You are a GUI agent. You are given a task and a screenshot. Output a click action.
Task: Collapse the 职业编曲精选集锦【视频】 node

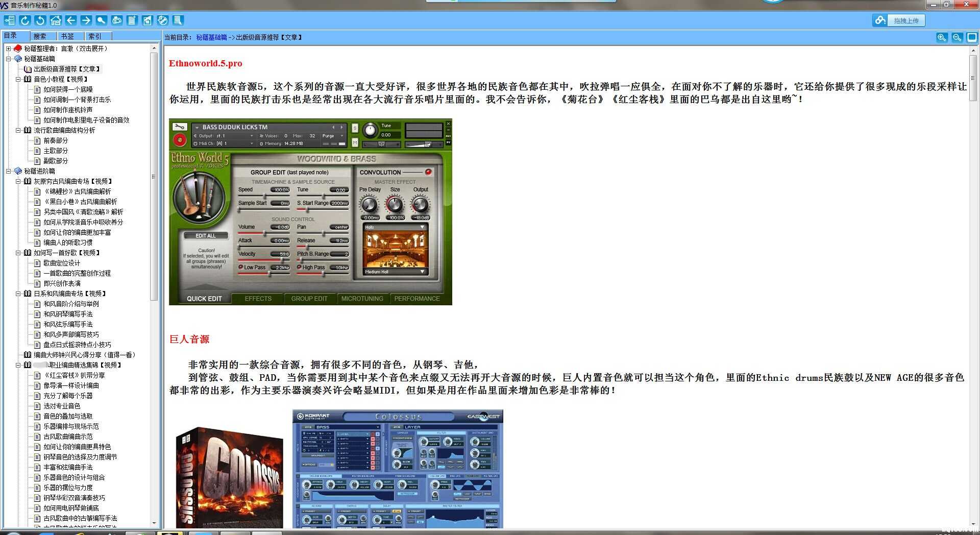pos(18,365)
